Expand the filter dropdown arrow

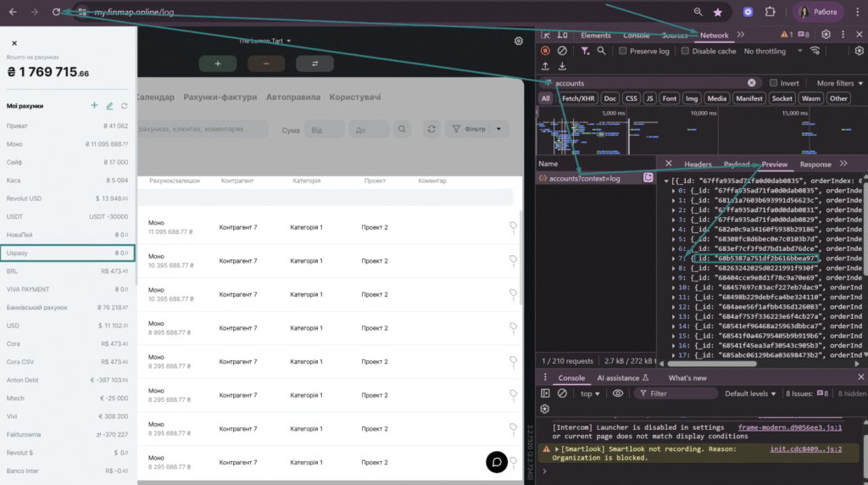498,129
